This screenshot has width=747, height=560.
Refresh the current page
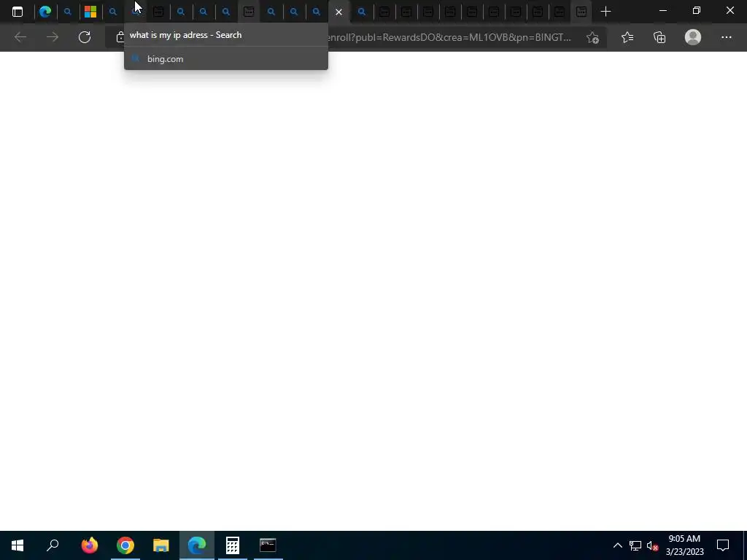point(85,37)
